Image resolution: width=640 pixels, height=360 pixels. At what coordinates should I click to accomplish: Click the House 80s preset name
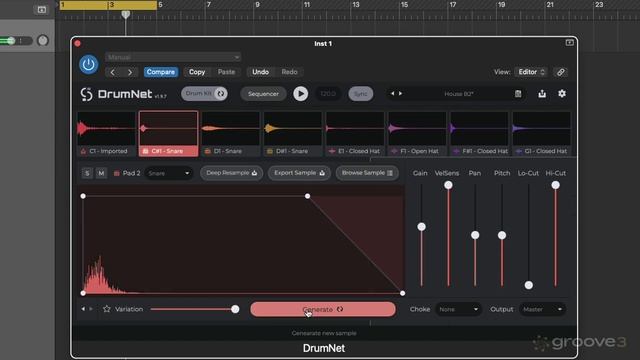click(x=459, y=94)
